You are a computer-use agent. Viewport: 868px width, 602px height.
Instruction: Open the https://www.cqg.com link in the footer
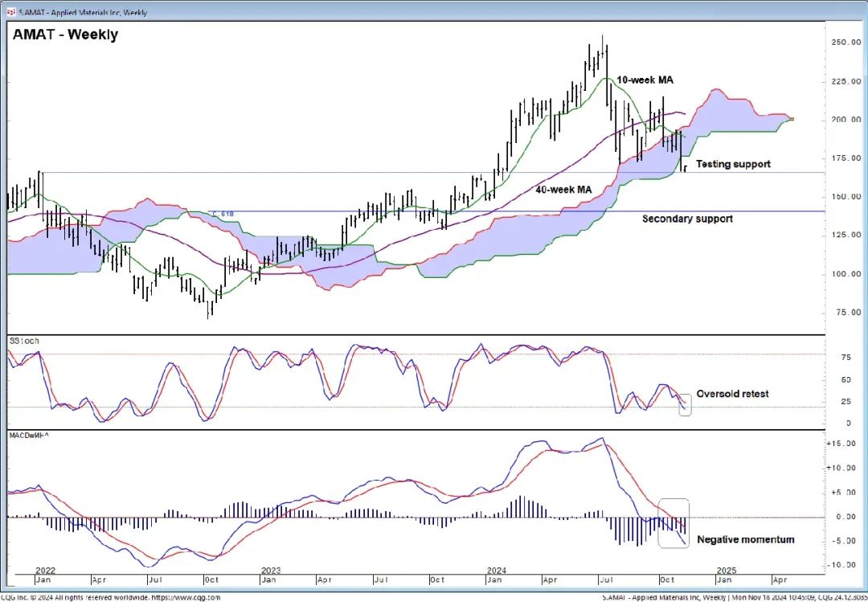[x=185, y=597]
